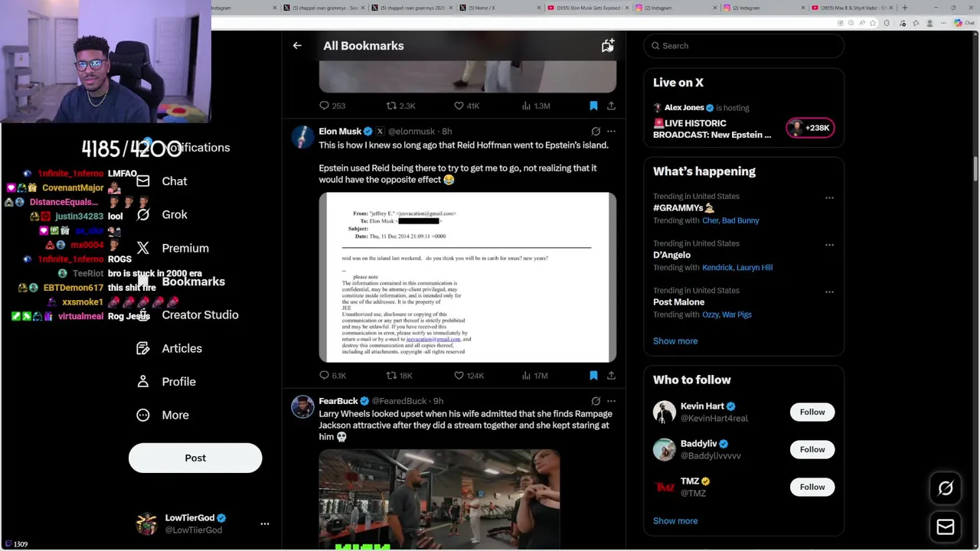Open the @elonmusk handle

(411, 132)
